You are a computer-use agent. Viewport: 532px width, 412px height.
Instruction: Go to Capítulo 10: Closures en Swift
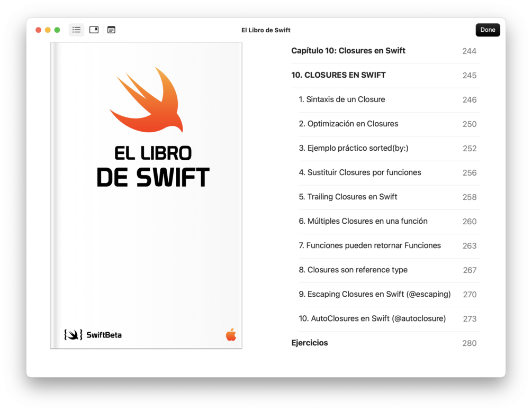385,51
